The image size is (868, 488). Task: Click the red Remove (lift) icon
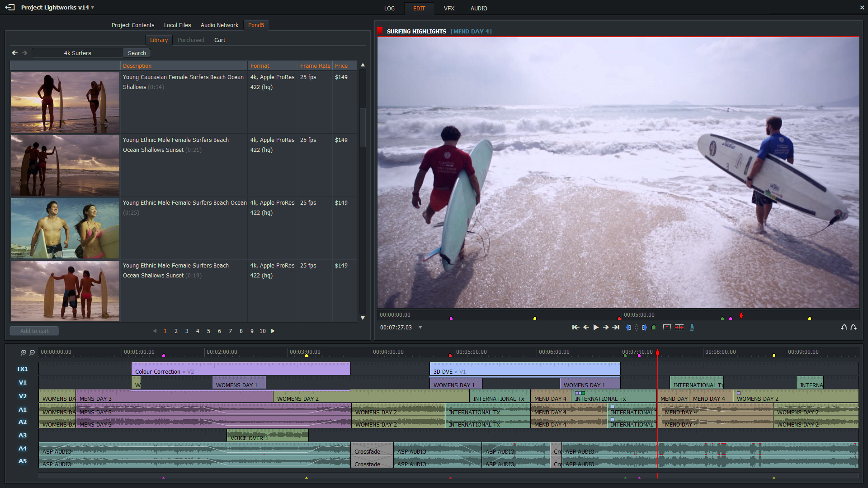(x=667, y=328)
